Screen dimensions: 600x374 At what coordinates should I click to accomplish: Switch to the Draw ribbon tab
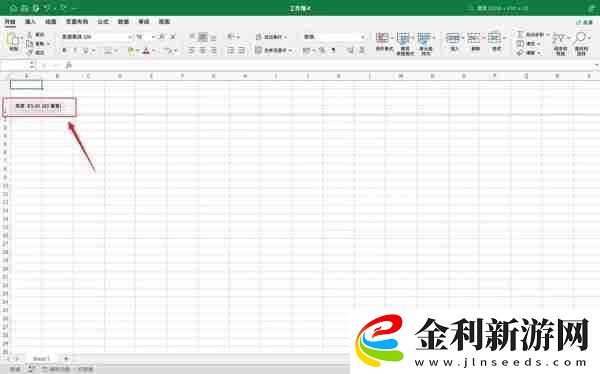point(51,22)
